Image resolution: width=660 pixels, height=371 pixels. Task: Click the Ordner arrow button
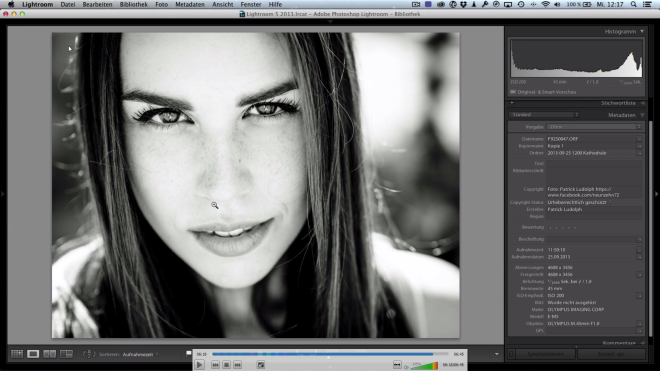(639, 153)
